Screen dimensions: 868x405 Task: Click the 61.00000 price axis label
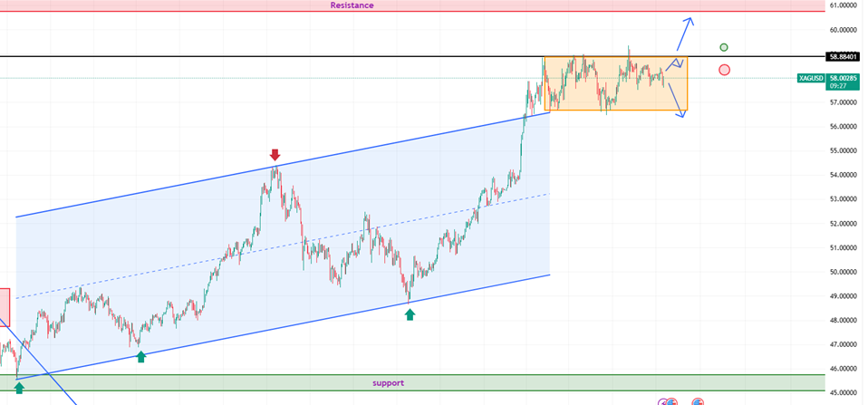pyautogui.click(x=844, y=5)
